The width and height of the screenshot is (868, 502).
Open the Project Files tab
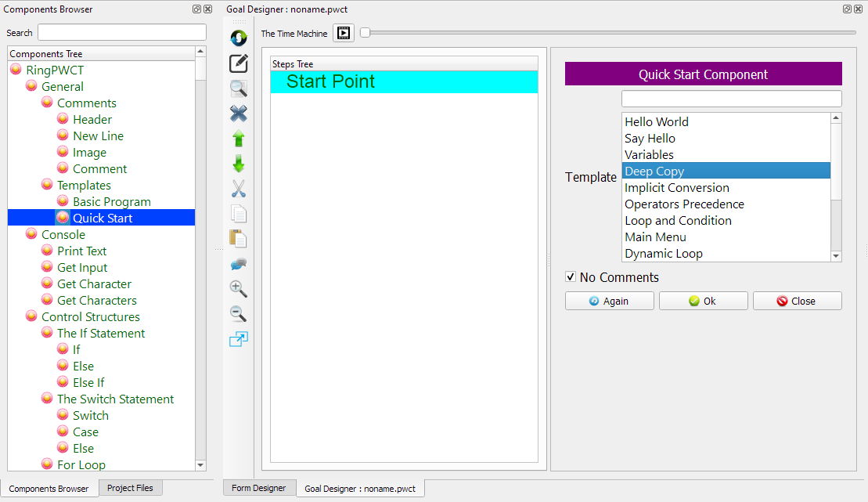coord(130,488)
